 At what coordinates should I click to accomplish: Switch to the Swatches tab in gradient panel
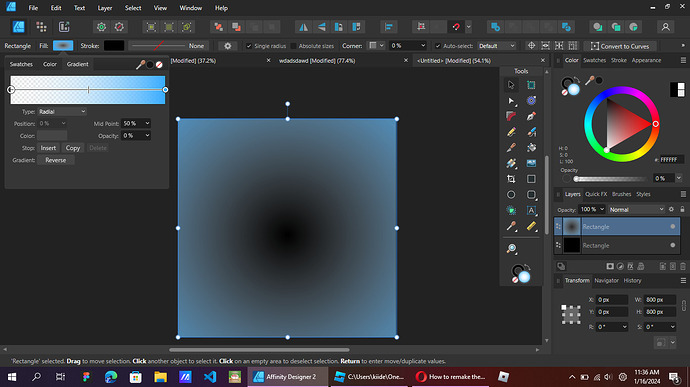21,64
